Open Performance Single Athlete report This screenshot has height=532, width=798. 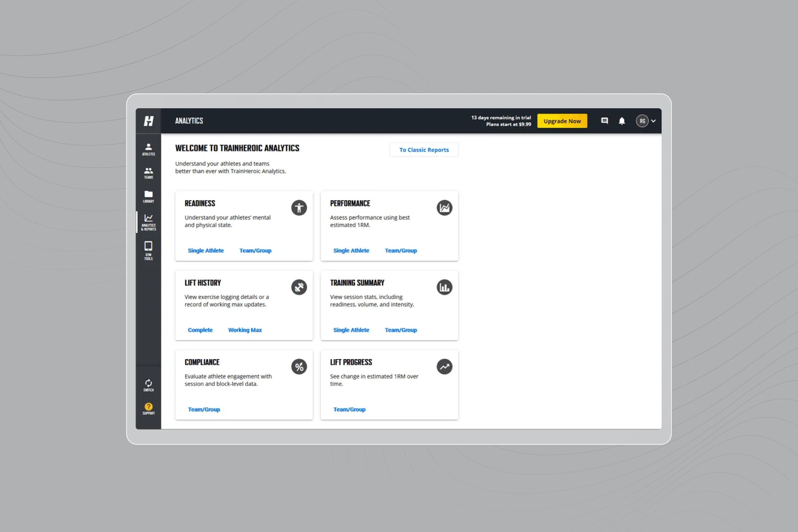pyautogui.click(x=351, y=250)
